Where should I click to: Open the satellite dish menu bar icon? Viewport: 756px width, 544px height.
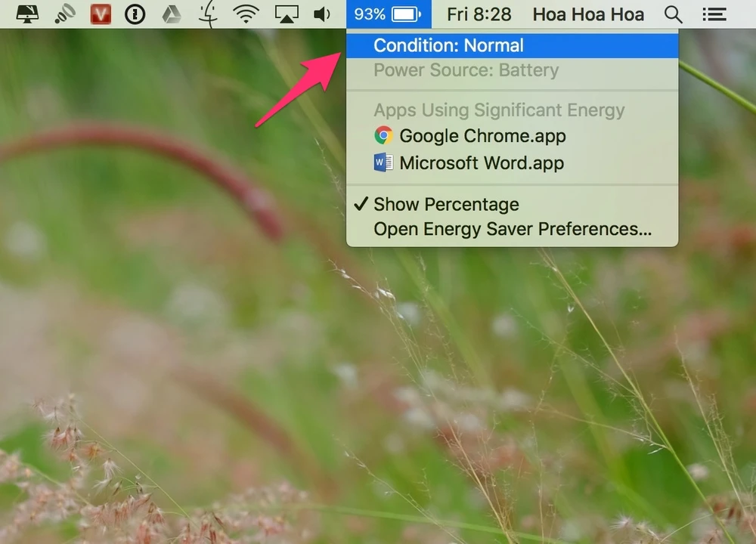pyautogui.click(x=64, y=14)
